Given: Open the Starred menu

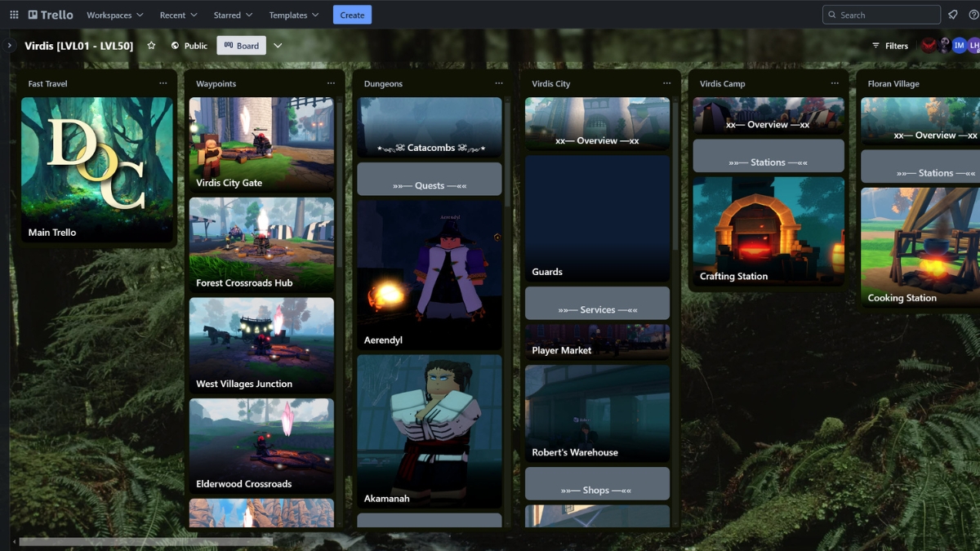Looking at the screenshot, I should coord(231,15).
